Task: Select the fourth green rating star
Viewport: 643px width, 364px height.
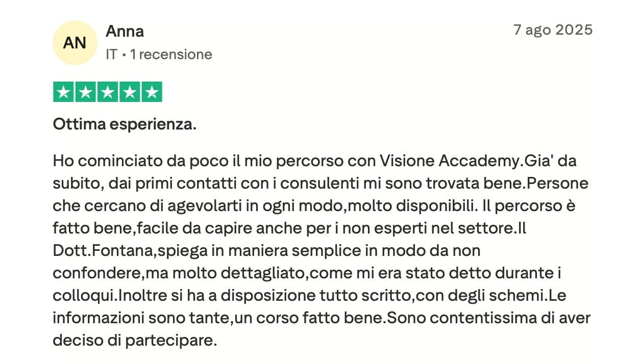Action: (130, 92)
